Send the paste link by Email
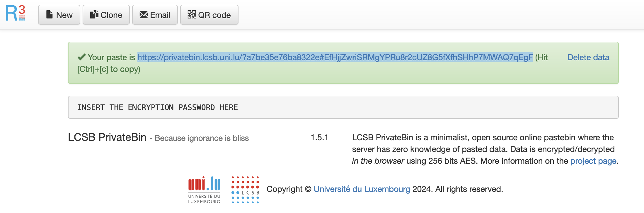This screenshot has height=213, width=644. (155, 15)
